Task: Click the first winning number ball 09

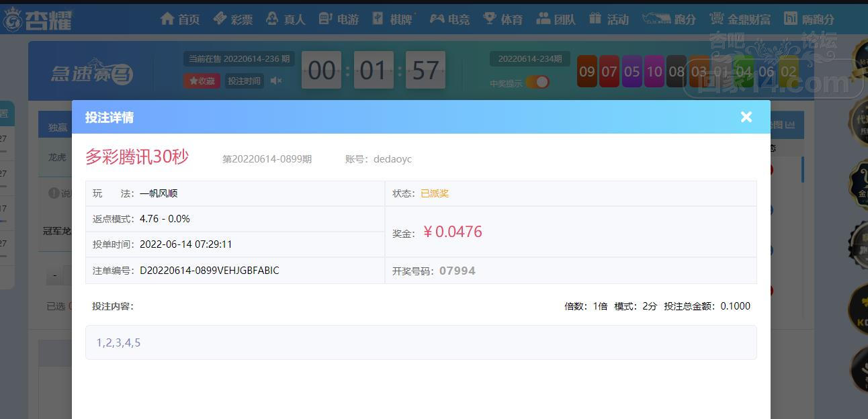Action: tap(587, 71)
